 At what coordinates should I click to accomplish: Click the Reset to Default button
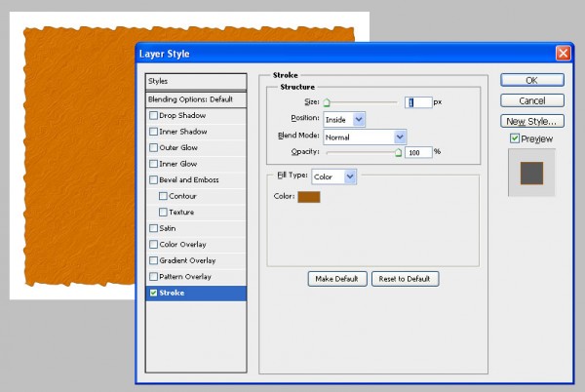click(x=405, y=279)
